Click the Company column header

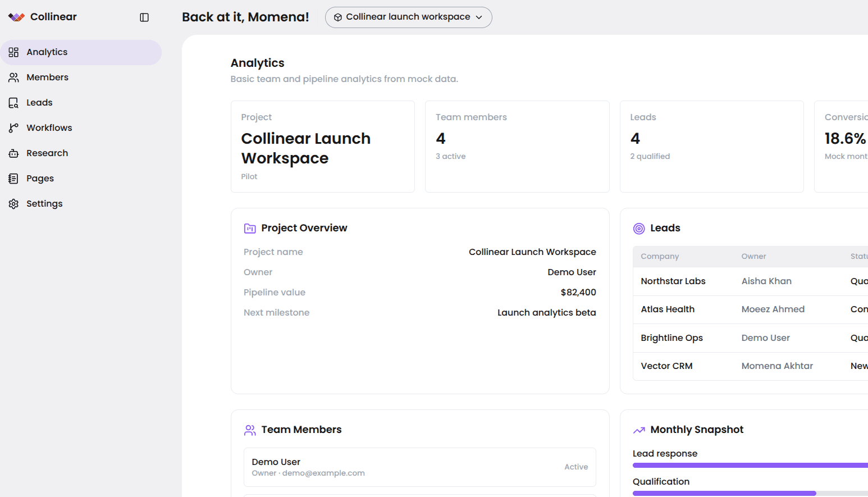(x=660, y=256)
